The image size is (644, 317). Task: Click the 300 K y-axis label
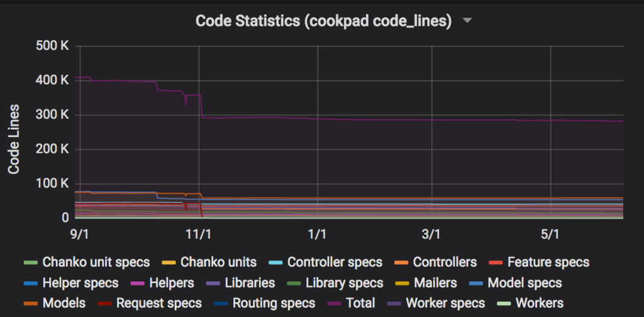52,115
